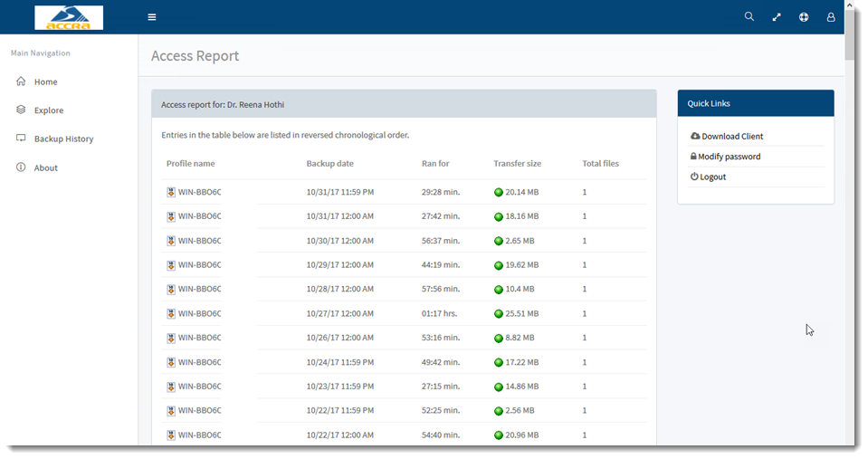
Task: Select the WIN-BBO6C entry dated 10/31/17 11:59 PM
Action: click(x=199, y=193)
